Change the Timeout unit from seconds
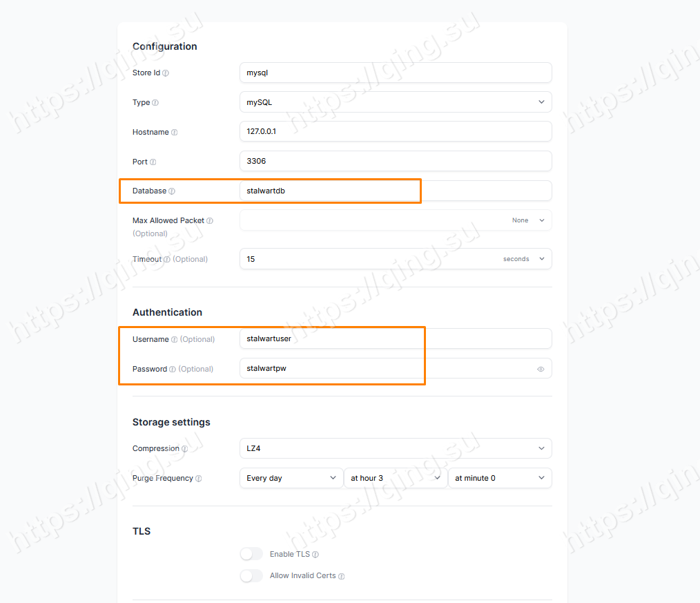The image size is (700, 603). (x=524, y=259)
